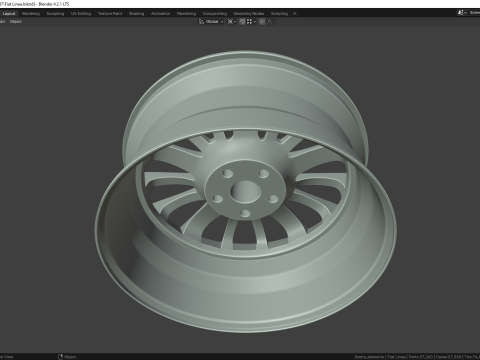Image resolution: width=480 pixels, height=360 pixels.
Task: Switch to the Rendering workspace tab
Action: pos(187,14)
